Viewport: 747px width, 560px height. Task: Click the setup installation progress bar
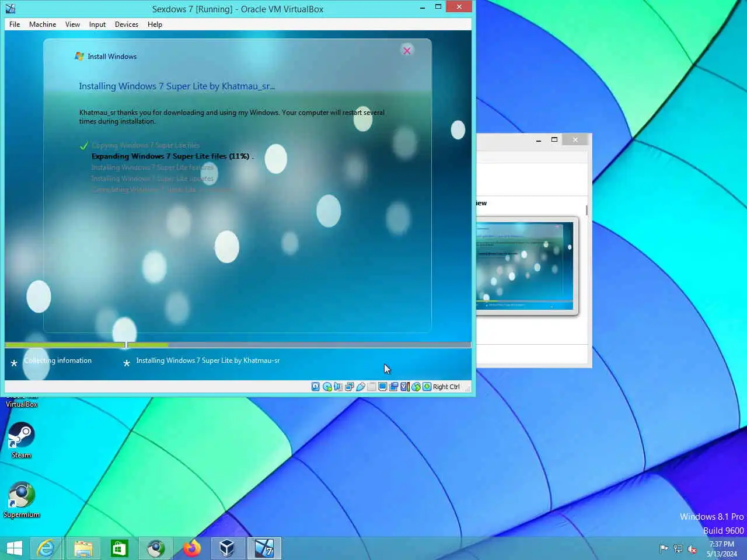click(x=238, y=345)
